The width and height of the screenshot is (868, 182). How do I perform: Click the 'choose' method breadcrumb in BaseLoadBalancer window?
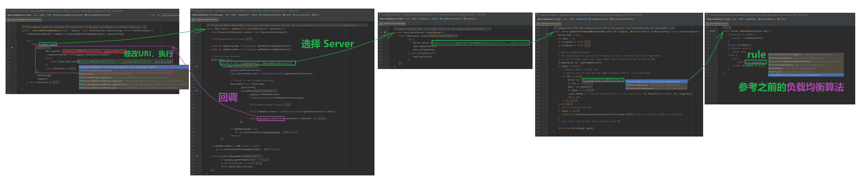click(x=782, y=19)
